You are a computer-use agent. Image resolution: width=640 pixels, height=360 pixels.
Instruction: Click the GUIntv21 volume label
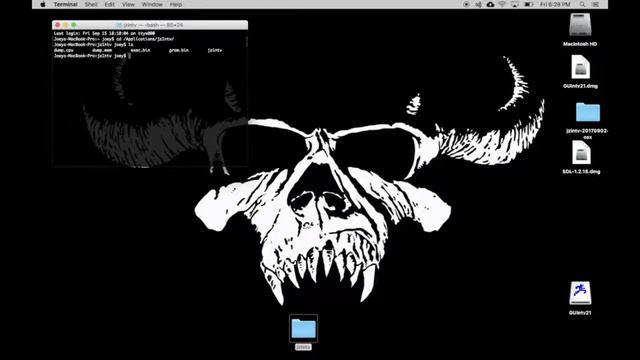pyautogui.click(x=580, y=313)
